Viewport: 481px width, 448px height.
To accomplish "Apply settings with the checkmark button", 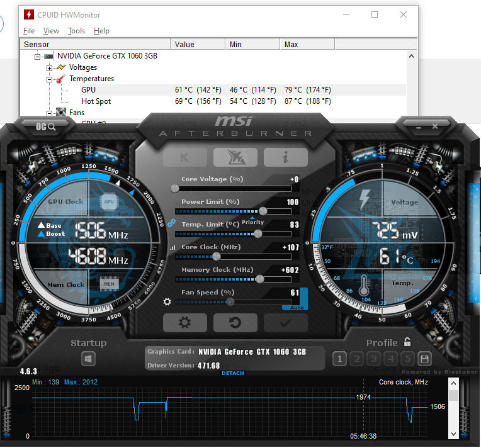I will pyautogui.click(x=286, y=323).
